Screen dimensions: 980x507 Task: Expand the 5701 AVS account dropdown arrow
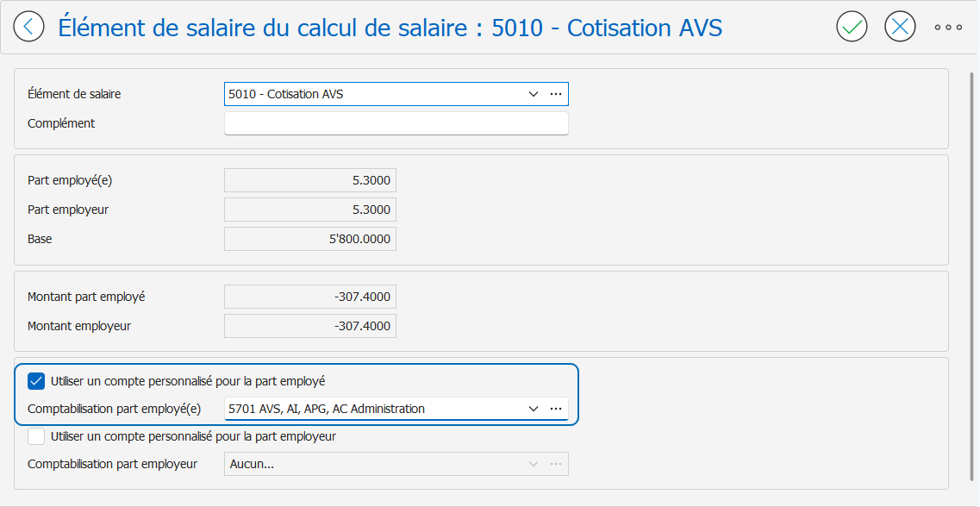(x=534, y=409)
